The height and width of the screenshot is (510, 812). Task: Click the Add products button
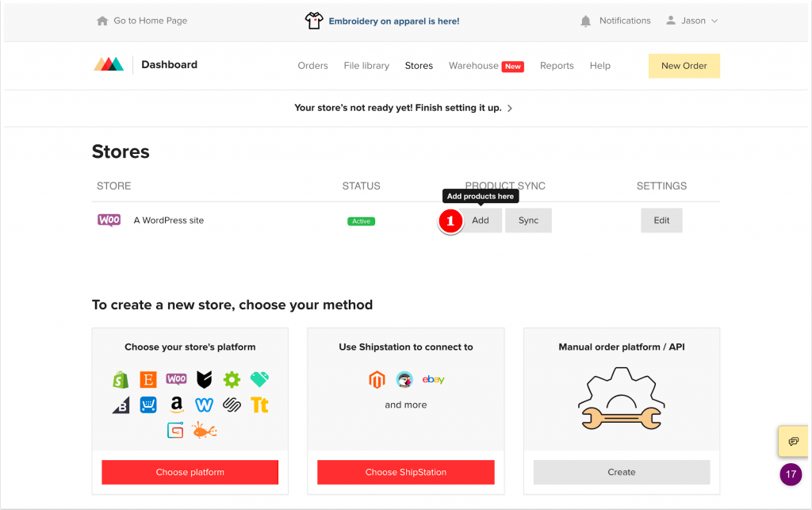pyautogui.click(x=480, y=220)
